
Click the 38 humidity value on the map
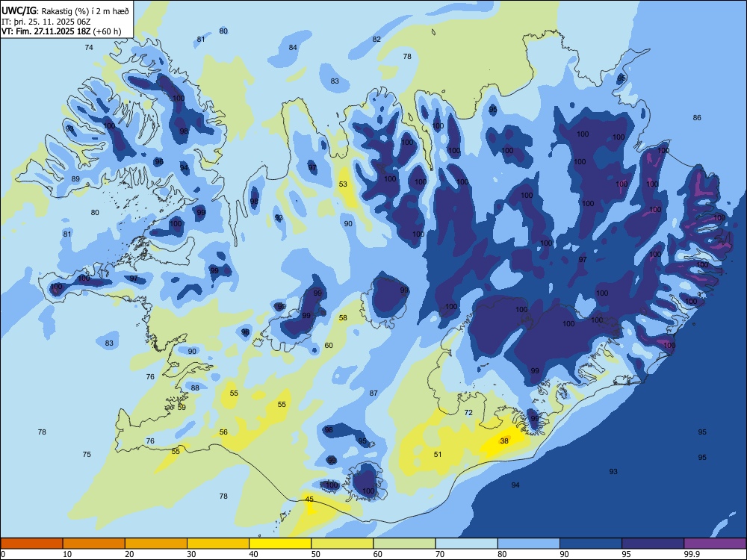point(504,441)
